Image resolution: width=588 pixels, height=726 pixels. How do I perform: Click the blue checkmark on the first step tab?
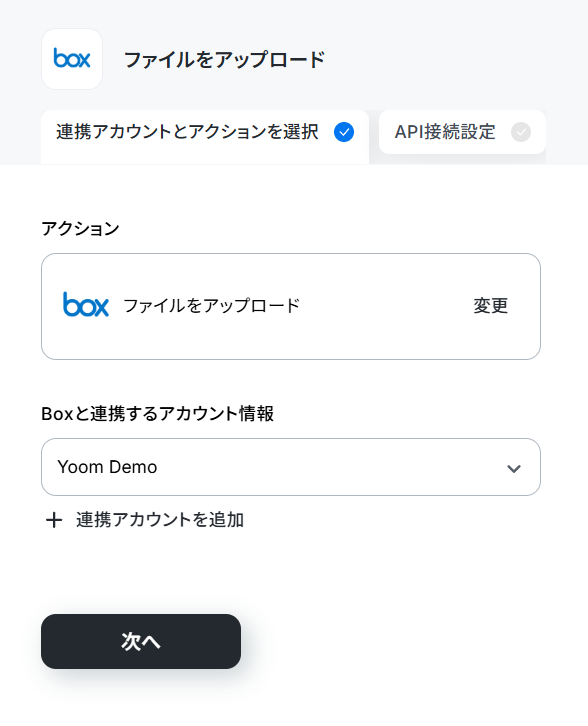pos(344,132)
